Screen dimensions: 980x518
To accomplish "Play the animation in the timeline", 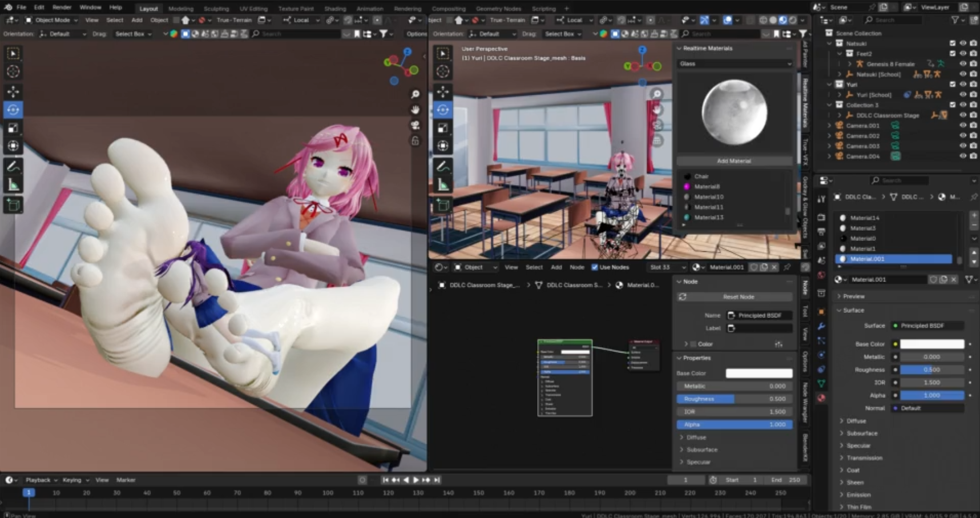I will click(x=416, y=480).
